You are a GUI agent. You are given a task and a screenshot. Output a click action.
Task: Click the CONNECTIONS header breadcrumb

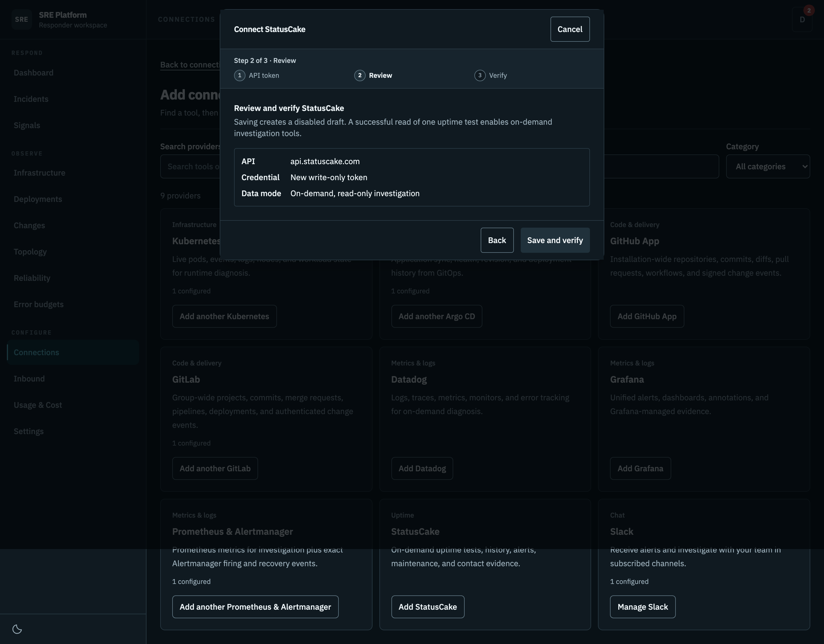click(x=186, y=19)
